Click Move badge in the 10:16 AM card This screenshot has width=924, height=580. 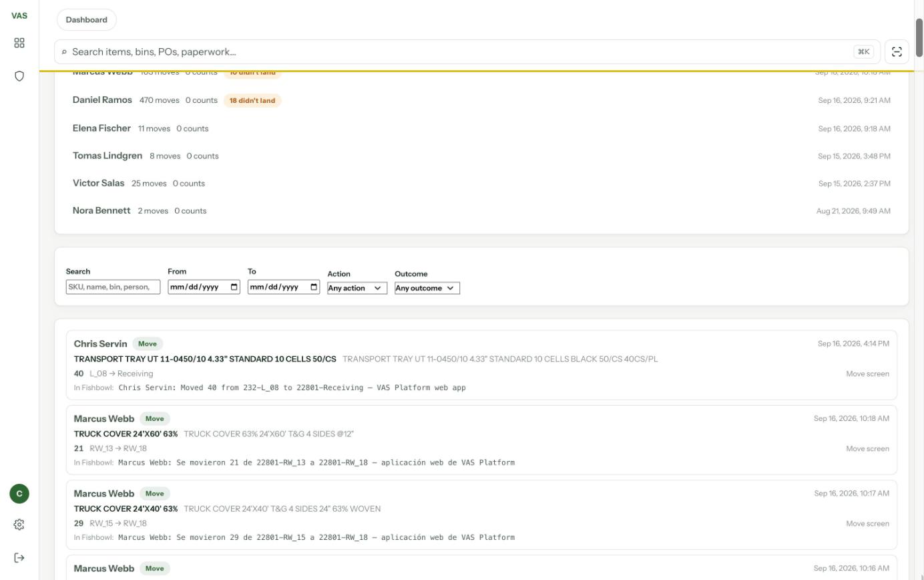click(155, 568)
